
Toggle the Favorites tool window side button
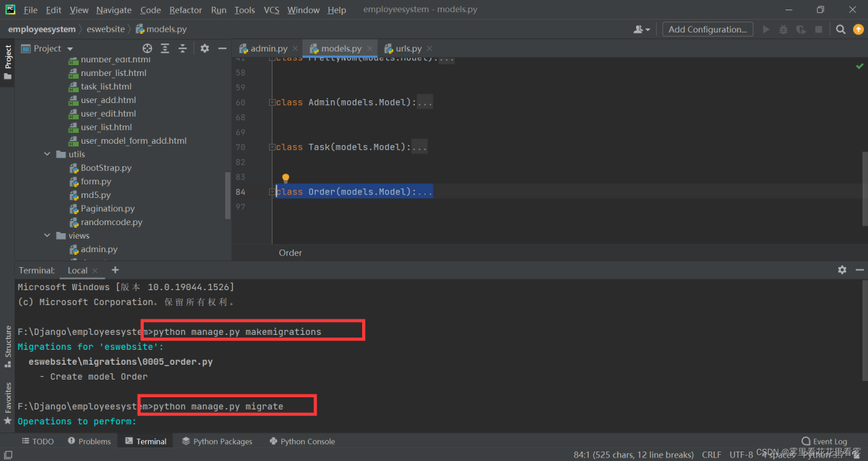7,404
